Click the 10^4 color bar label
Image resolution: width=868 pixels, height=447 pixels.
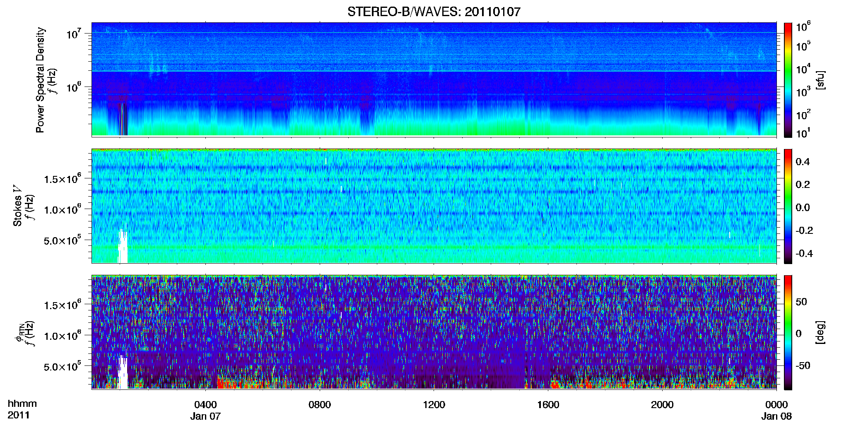tap(803, 69)
